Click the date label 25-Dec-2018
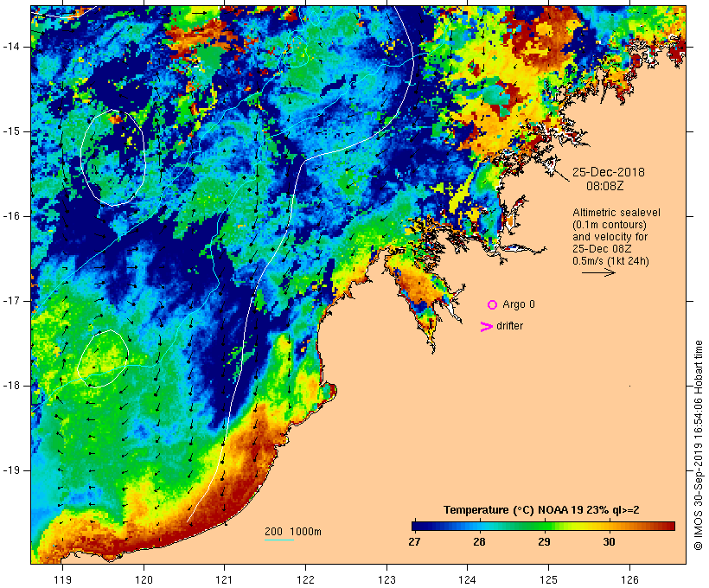This screenshot has width=709, height=588. [x=609, y=172]
